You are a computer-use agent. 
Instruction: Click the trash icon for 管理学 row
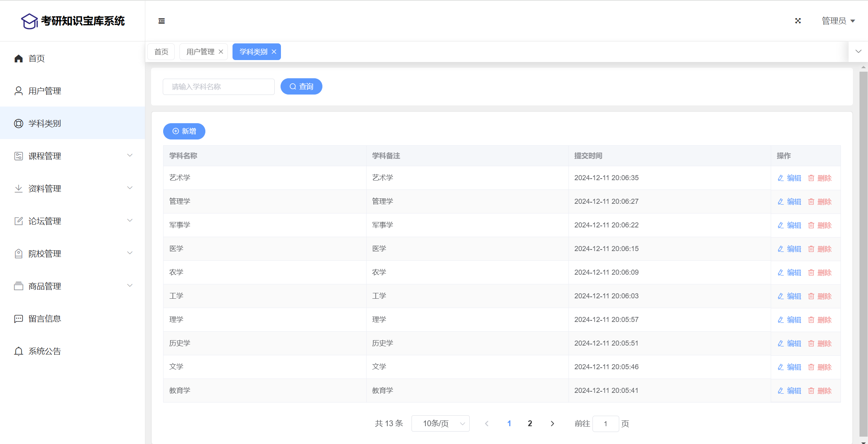[811, 202]
